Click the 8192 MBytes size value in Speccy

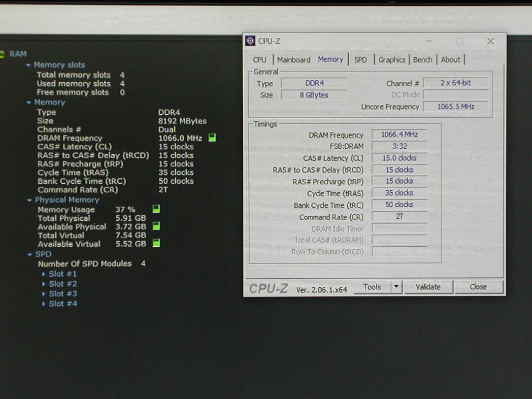click(182, 121)
